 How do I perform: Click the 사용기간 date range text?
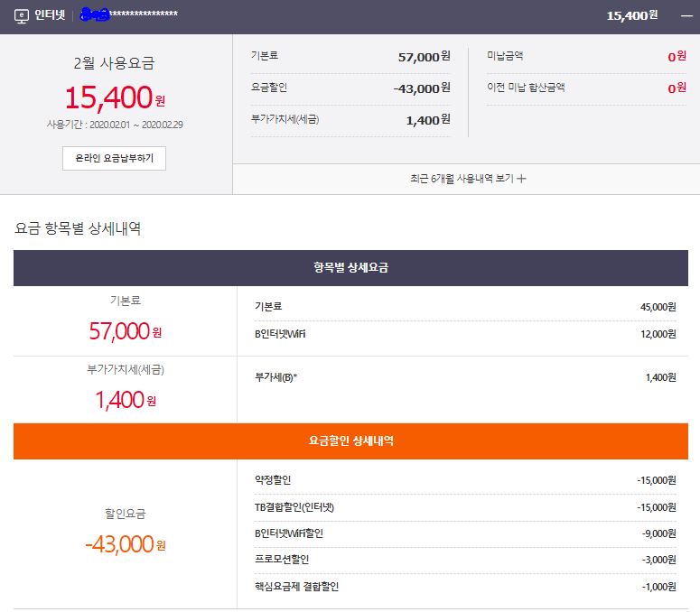[x=120, y=124]
